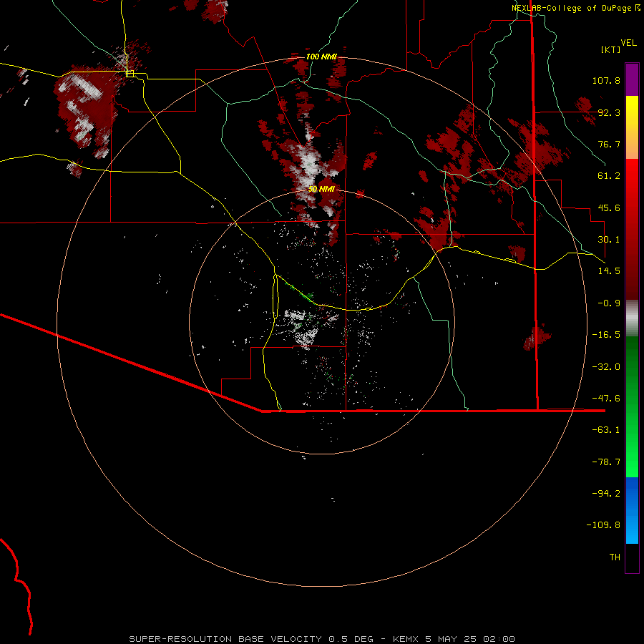
Task: Click the 14.5 legend value
Action: pyautogui.click(x=609, y=271)
